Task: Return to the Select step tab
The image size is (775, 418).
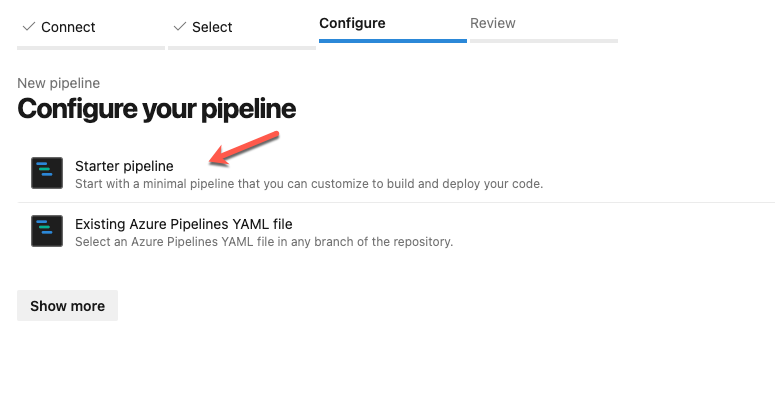Action: coord(242,27)
